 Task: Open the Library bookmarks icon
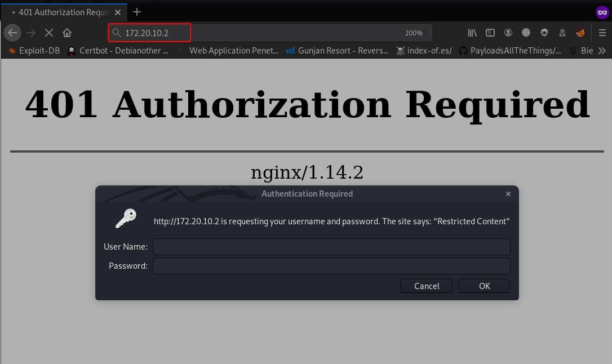point(472,33)
